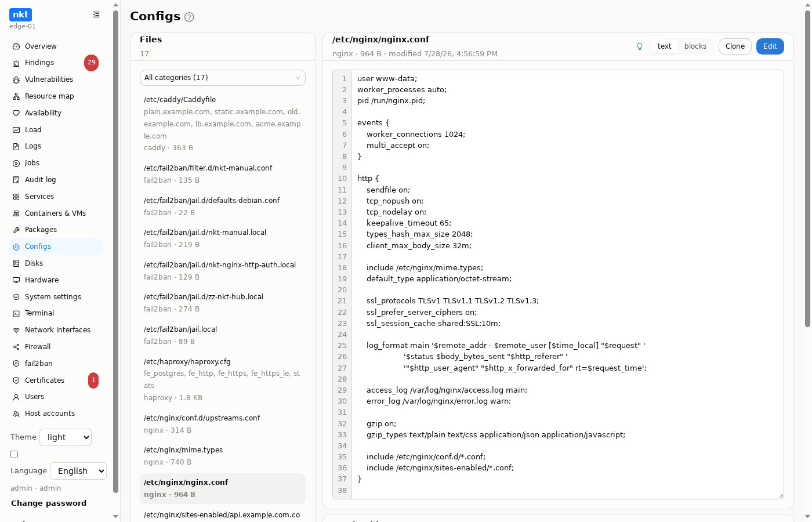
Task: Click the Resource map icon
Action: point(16,96)
